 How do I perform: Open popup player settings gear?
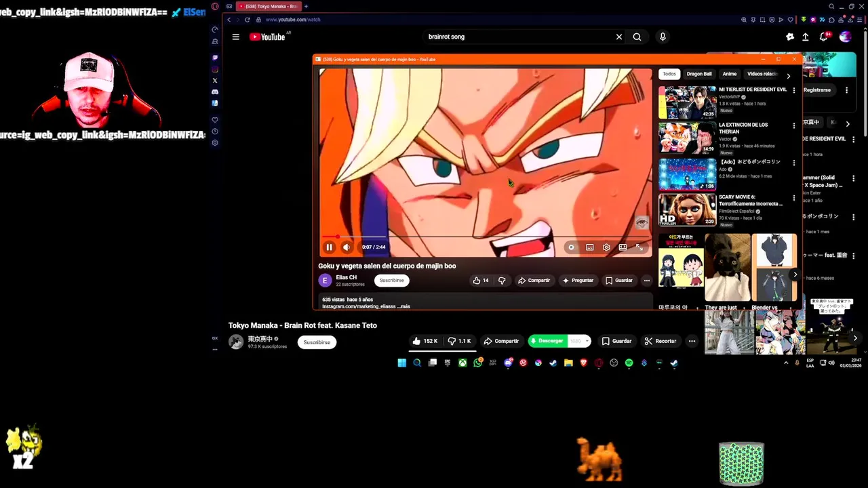pyautogui.click(x=606, y=247)
